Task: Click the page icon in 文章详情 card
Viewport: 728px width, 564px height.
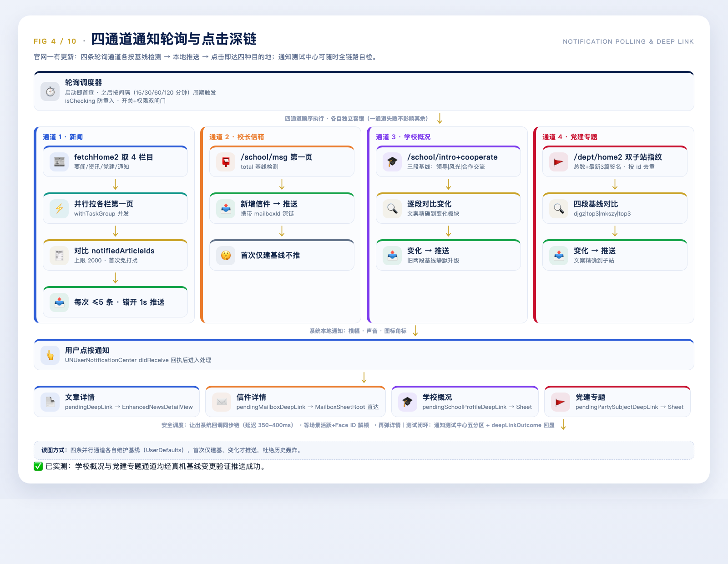Action: [50, 402]
